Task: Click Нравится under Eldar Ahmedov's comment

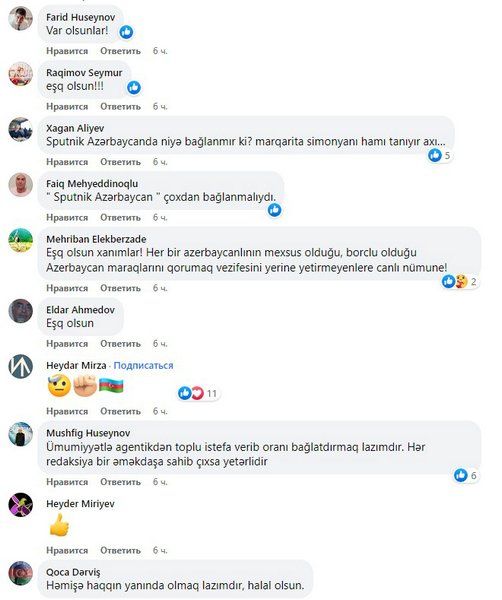Action: tap(67, 344)
